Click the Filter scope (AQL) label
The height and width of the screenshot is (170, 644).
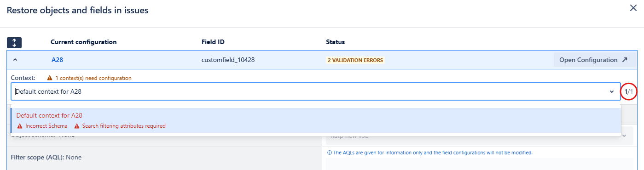(x=38, y=157)
